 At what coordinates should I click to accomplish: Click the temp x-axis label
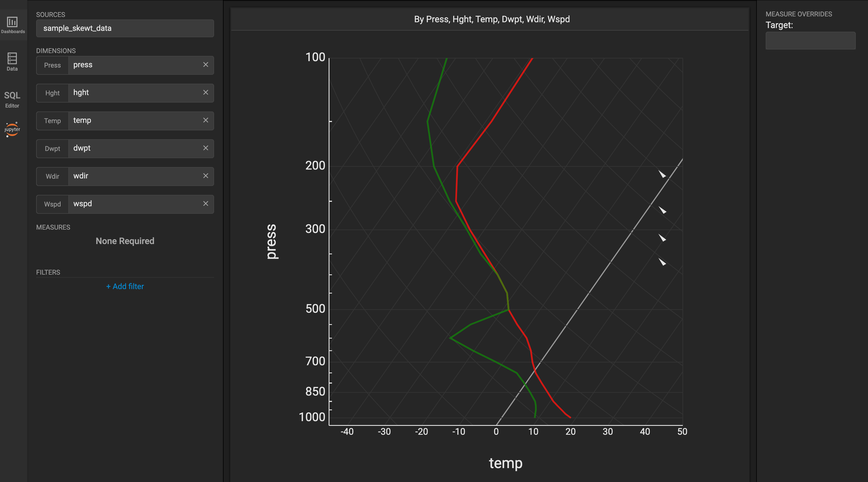[505, 463]
